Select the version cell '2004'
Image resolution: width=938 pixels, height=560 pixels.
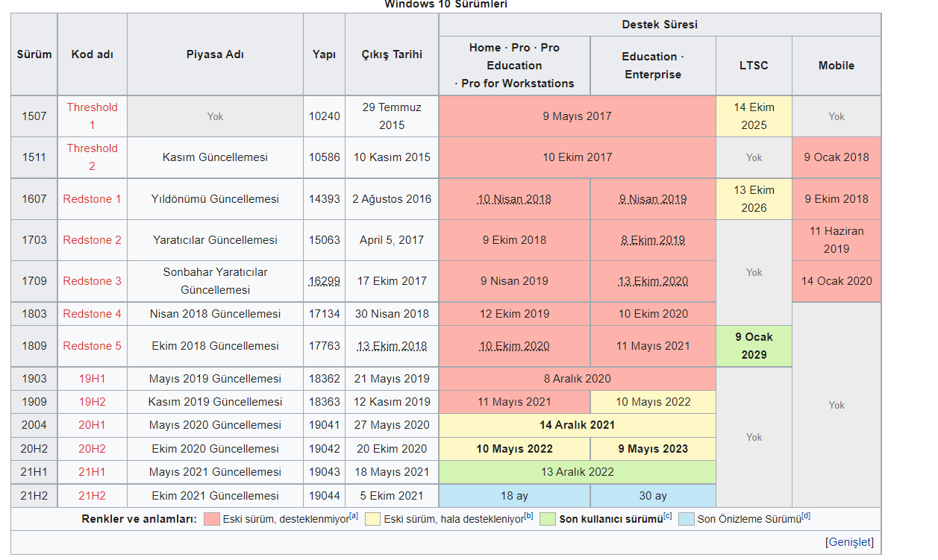(x=34, y=425)
